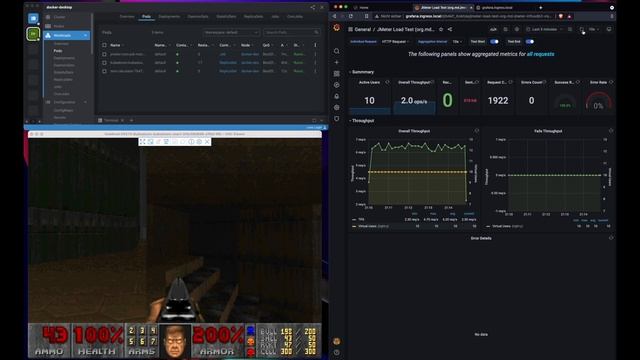This screenshot has height=360, width=640.
Task: Open the Dashboards icon in Grafana sidebar
Action: pos(336,73)
